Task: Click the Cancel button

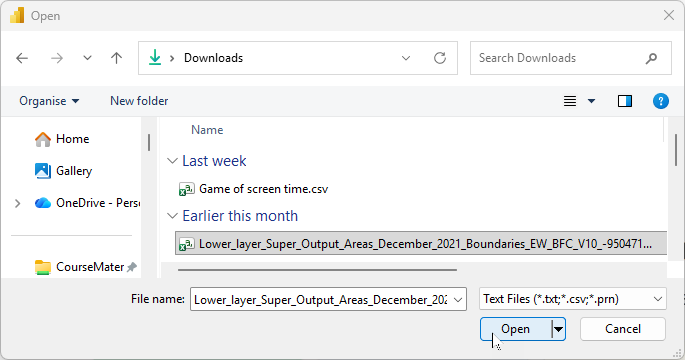Action: coord(623,329)
